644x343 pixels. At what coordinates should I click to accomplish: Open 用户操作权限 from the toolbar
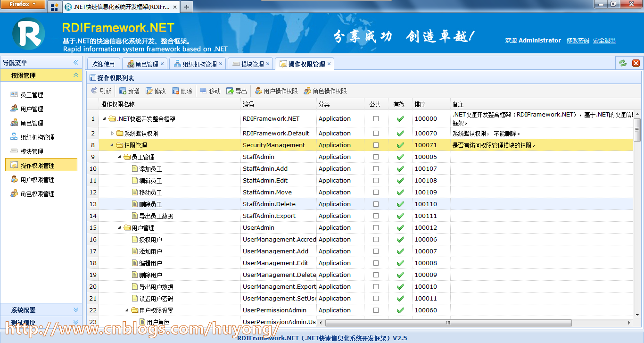276,91
